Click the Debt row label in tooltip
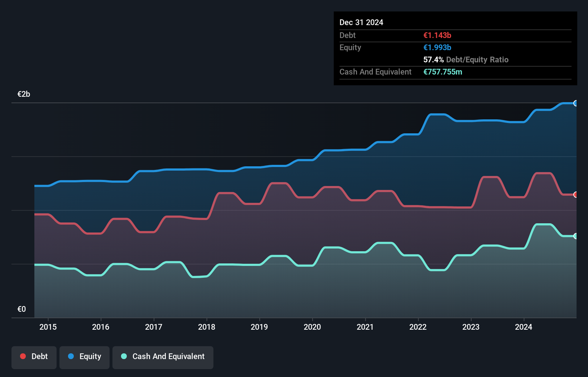Viewport: 588px width, 377px height. [x=347, y=35]
